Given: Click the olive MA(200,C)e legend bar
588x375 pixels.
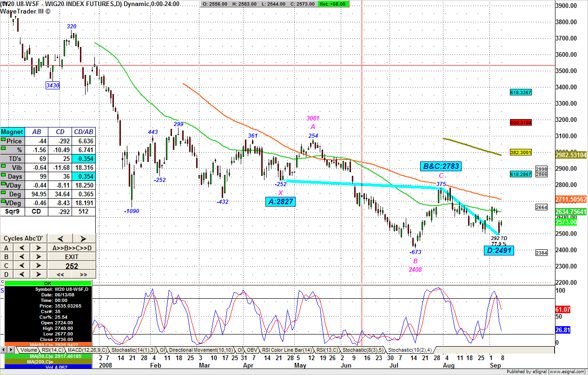Looking at the screenshot, I should tap(48, 362).
